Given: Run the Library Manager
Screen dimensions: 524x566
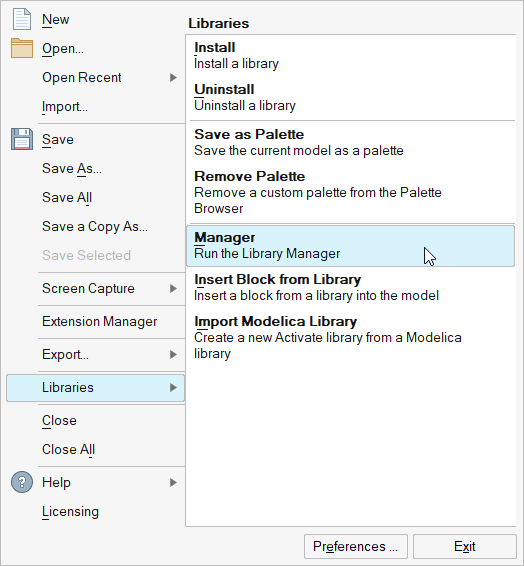Looking at the screenshot, I should click(x=350, y=246).
